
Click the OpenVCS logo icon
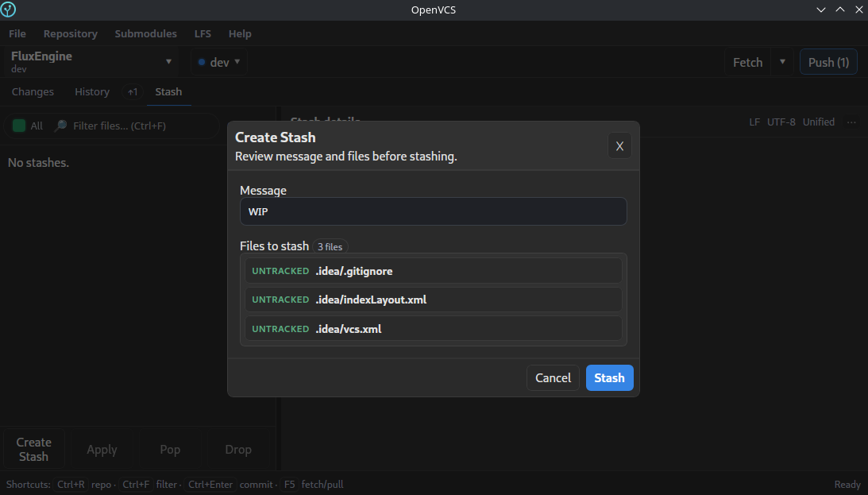9,10
